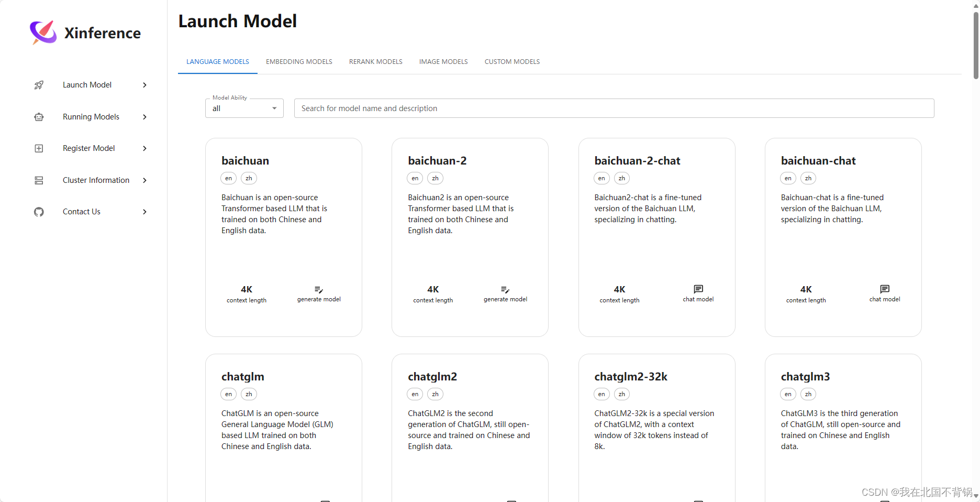This screenshot has width=980, height=502.
Task: Click 4K context length on baichuan-2-chat card
Action: click(619, 294)
